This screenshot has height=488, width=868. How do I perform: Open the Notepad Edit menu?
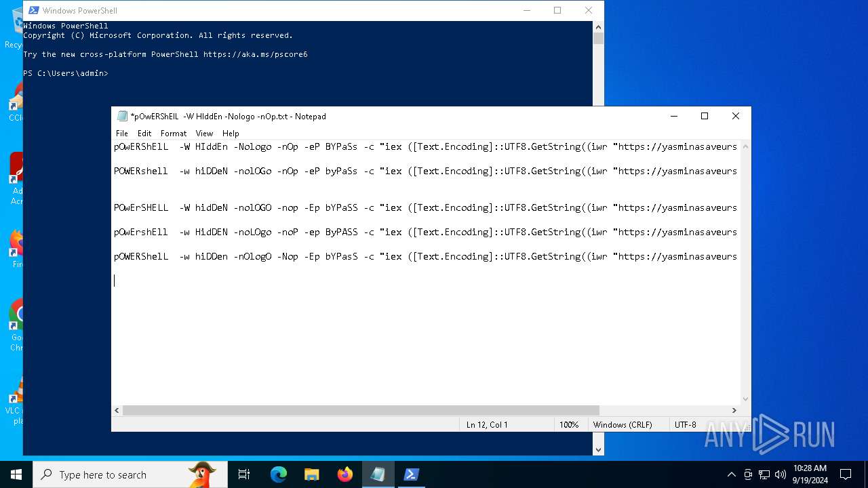(144, 134)
